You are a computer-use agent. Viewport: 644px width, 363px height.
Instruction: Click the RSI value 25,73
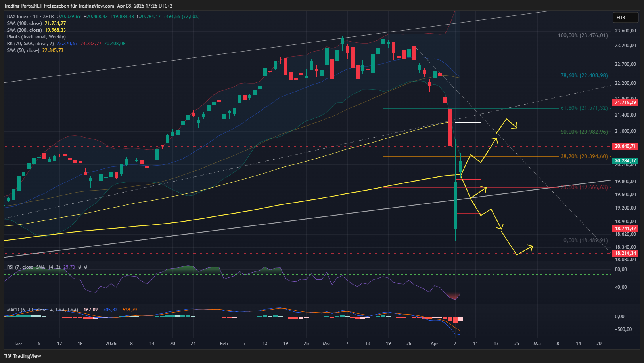[x=69, y=267]
